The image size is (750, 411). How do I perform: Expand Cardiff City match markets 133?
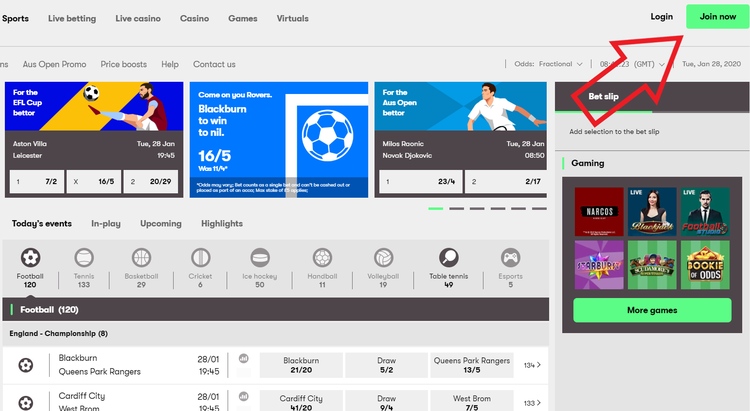[x=532, y=403]
